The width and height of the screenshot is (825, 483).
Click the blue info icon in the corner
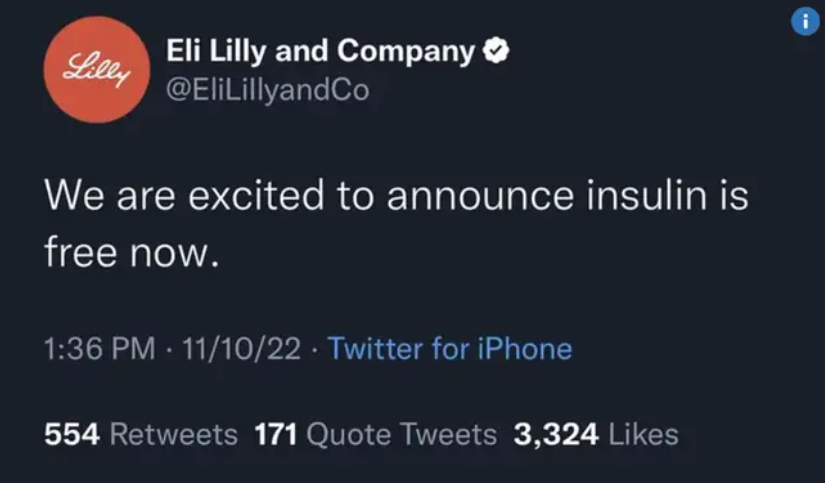805,22
